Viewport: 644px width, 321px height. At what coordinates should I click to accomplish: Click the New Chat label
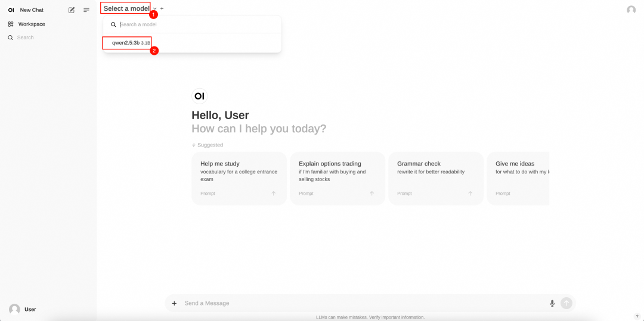[x=32, y=10]
